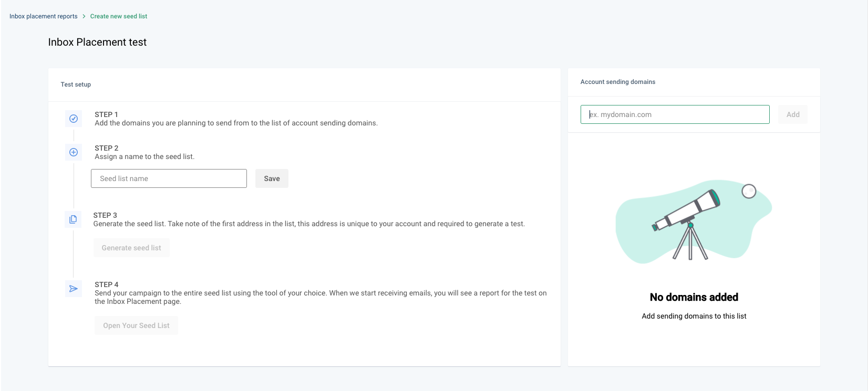Focus the sending domain input field
This screenshot has height=391, width=868.
[675, 114]
